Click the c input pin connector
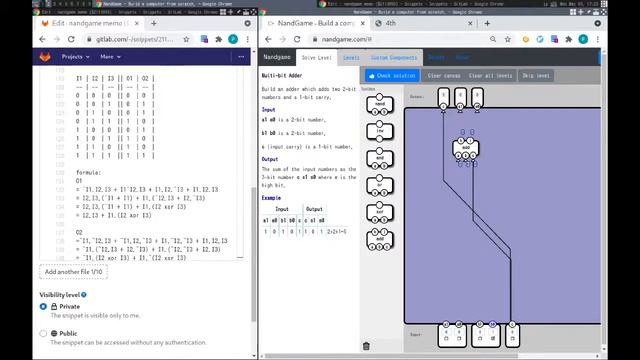The image size is (640, 360). point(512,324)
